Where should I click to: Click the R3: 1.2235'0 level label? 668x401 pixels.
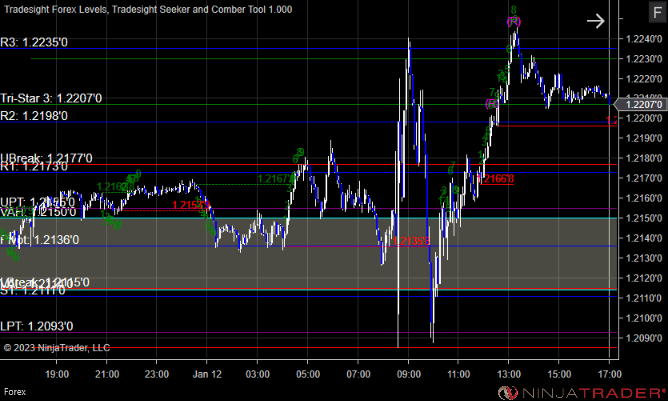34,42
